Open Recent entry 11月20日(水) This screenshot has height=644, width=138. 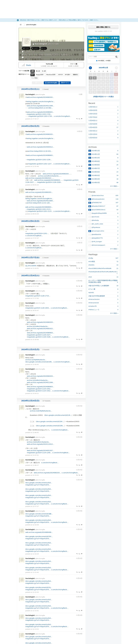click(93, 137)
